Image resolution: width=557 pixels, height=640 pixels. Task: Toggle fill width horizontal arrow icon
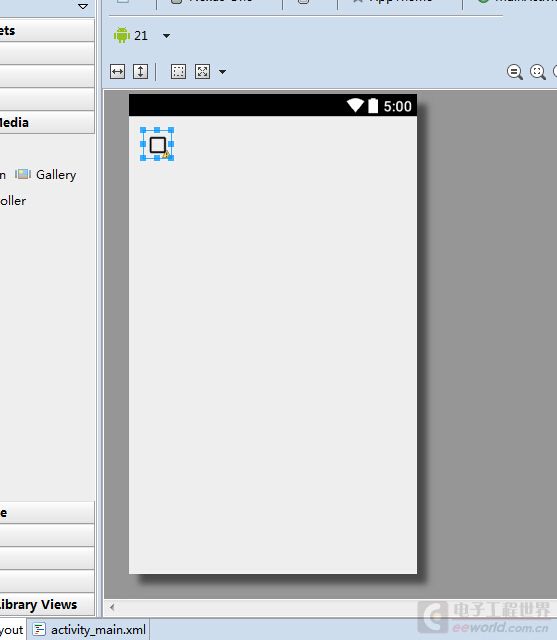click(x=118, y=72)
